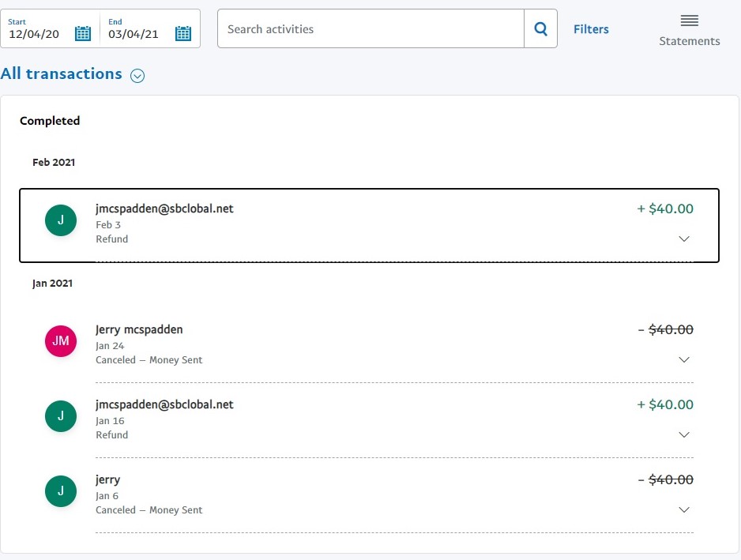Click the Refund label under Jan 16
This screenshot has width=741, height=560.
pos(112,434)
